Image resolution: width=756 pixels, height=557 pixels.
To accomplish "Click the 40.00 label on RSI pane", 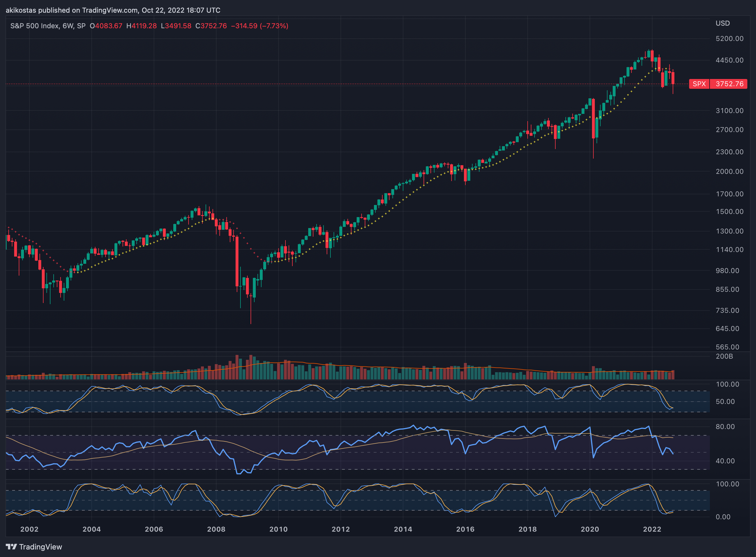I will click(x=725, y=461).
